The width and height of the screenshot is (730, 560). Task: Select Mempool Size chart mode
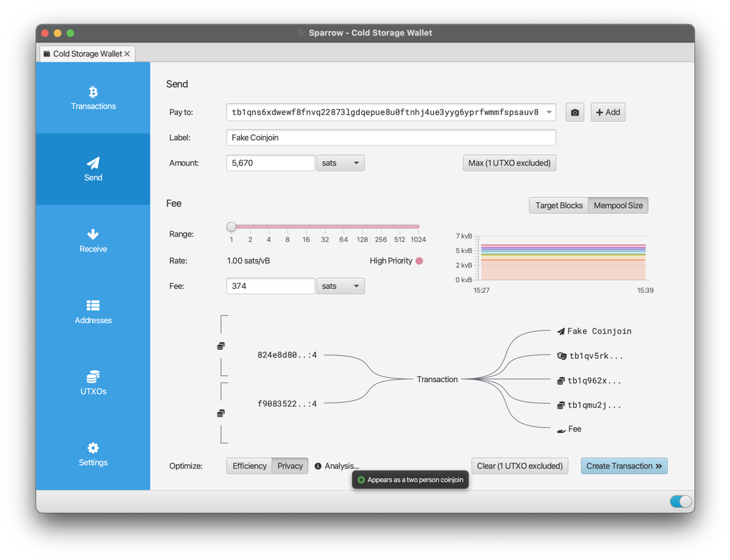coord(618,205)
